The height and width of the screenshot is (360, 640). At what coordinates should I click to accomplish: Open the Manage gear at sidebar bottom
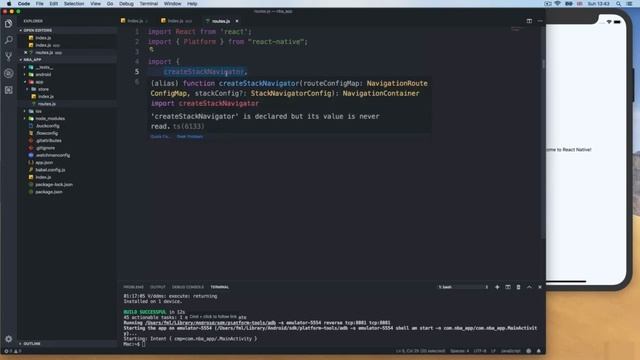(9, 339)
